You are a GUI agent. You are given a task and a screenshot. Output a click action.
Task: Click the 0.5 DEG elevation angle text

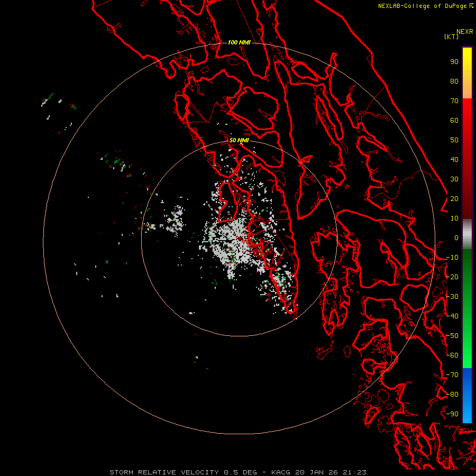click(240, 472)
